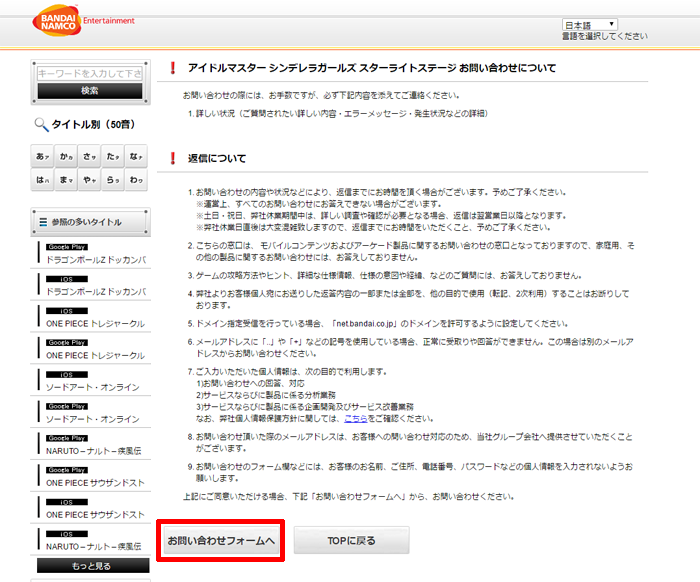Open iOS ONE PIECE トレジャークル entry
This screenshot has height=582, width=700.
(x=91, y=317)
